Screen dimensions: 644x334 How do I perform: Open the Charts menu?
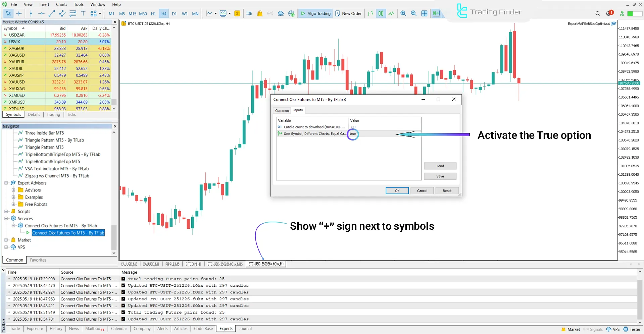coord(61,4)
